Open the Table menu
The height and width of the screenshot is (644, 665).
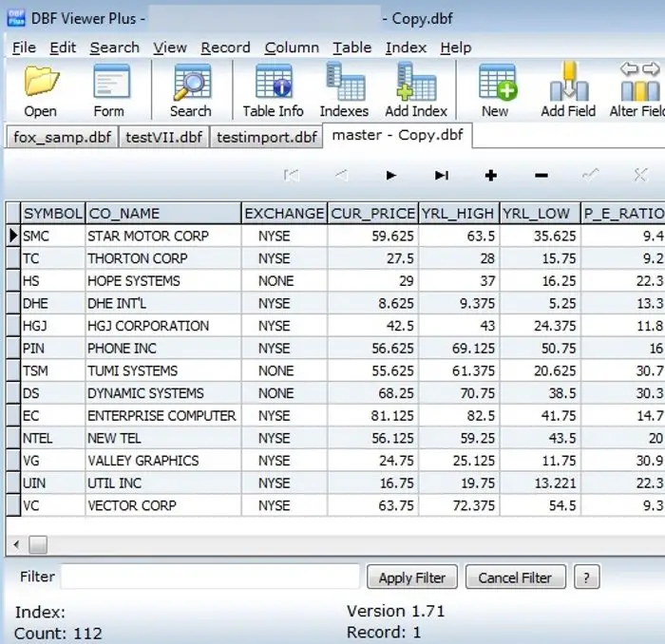tap(352, 47)
